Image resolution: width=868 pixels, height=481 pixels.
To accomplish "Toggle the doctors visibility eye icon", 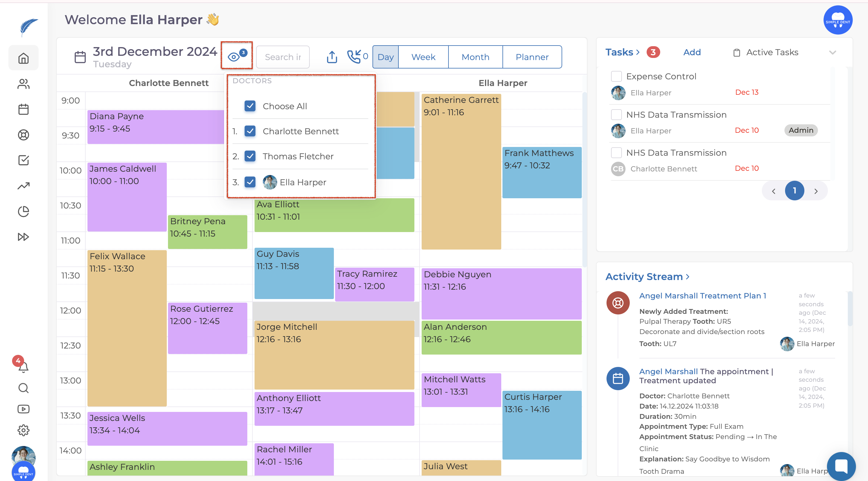I will pos(234,57).
